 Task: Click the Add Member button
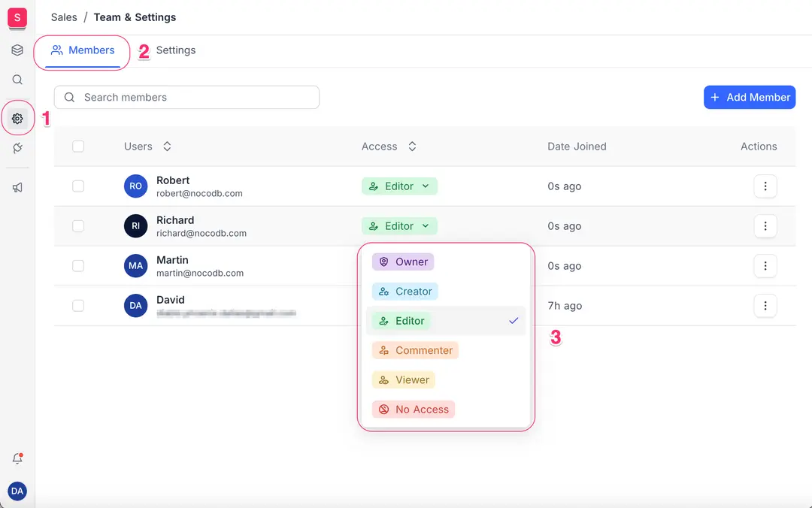tap(749, 97)
